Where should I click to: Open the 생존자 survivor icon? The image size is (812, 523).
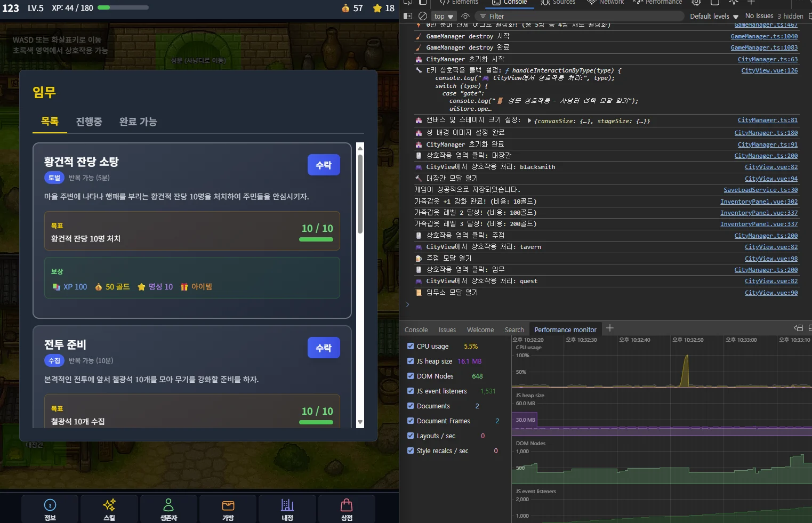pos(168,505)
